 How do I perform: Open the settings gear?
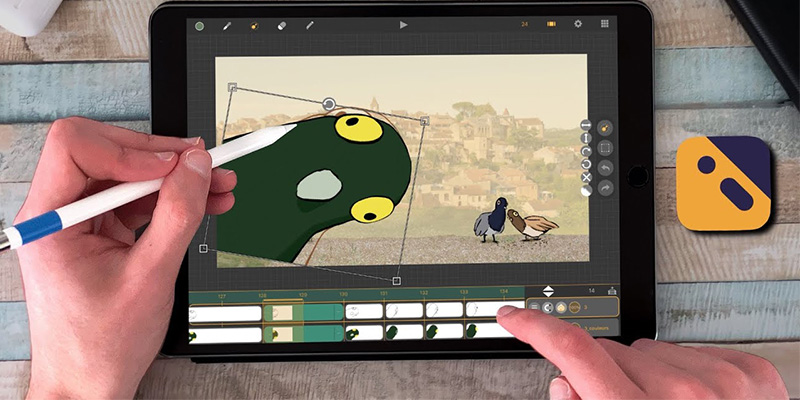[578, 23]
